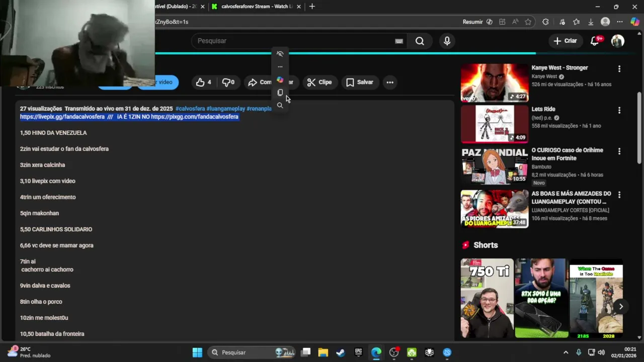644x362 pixels.
Task: Show hidden system tray icons
Action: (566, 352)
